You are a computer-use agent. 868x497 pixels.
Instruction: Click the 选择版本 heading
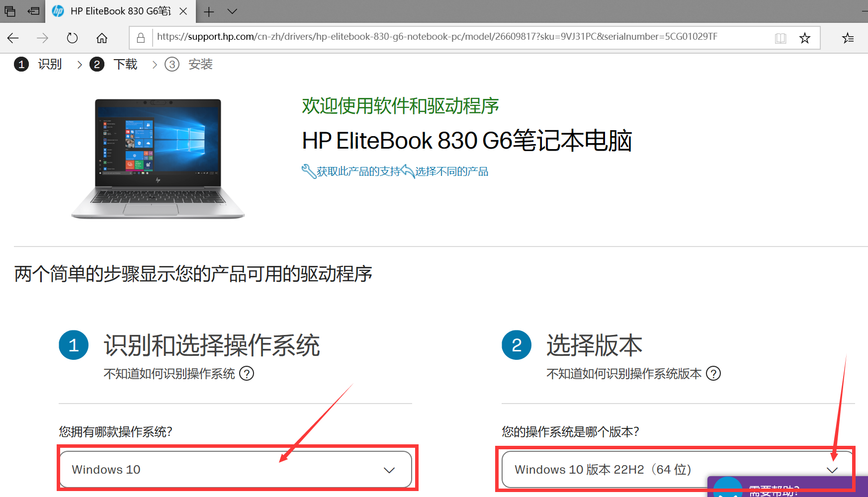coord(595,345)
